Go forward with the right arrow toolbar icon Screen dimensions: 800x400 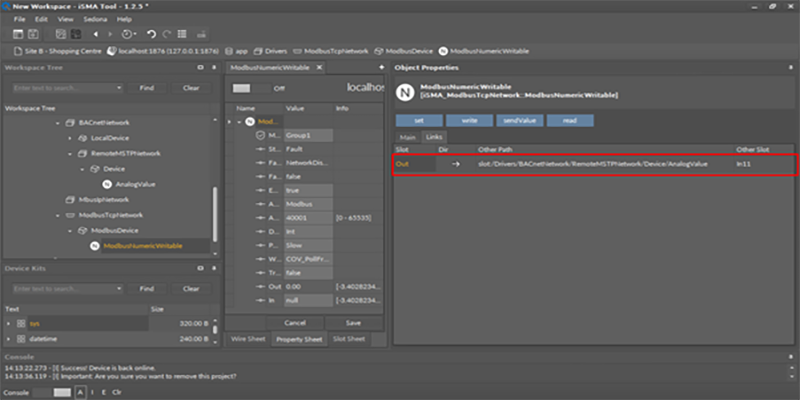tap(110, 34)
